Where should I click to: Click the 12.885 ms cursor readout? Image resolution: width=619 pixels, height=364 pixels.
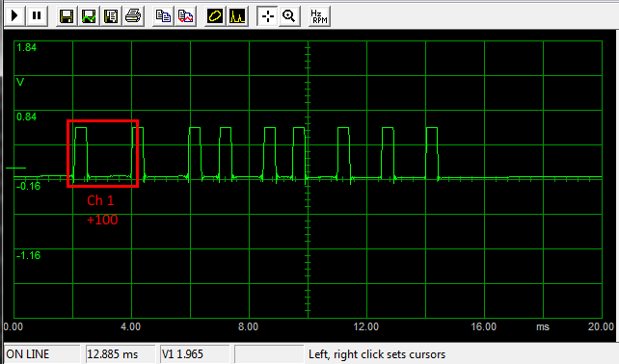[x=121, y=353]
